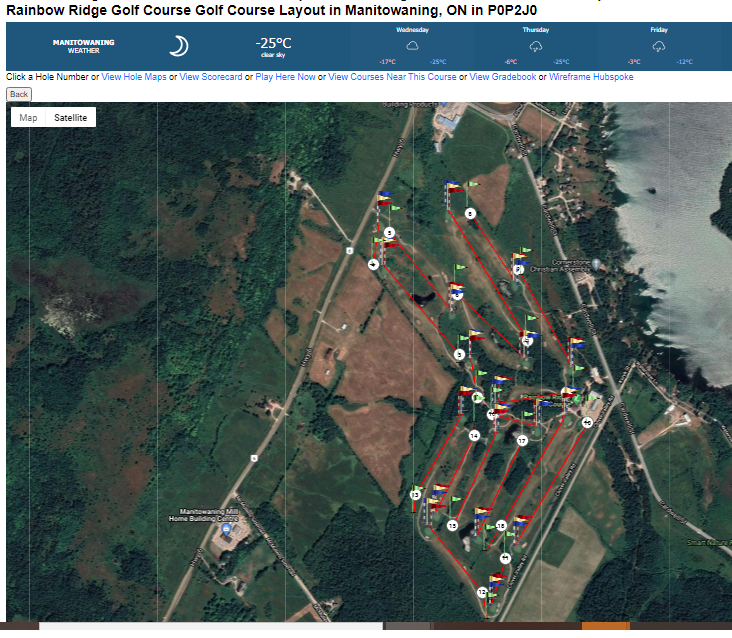Click Thursday's snow cloud forecast icon
This screenshot has width=732, height=638.
[x=535, y=46]
